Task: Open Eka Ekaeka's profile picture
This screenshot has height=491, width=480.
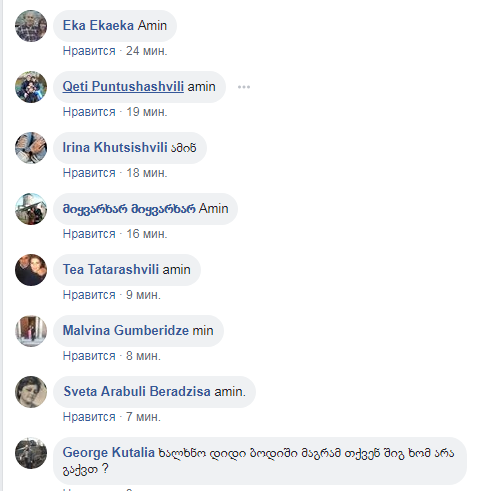Action: pyautogui.click(x=31, y=26)
